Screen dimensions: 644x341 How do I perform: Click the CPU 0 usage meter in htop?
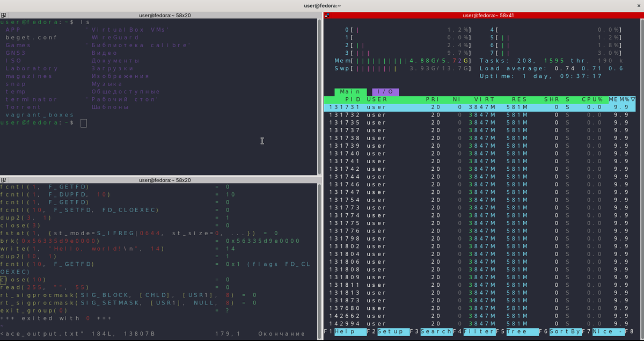pyautogui.click(x=408, y=30)
